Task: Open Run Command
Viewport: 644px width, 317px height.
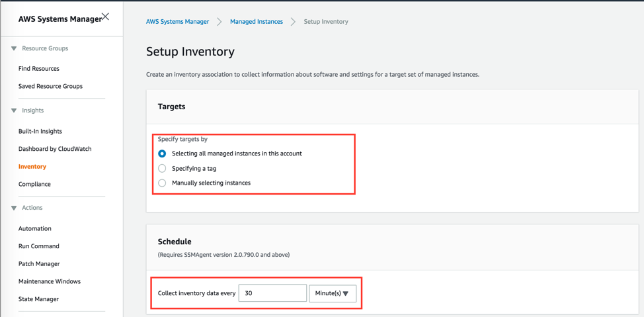Action: [x=38, y=246]
